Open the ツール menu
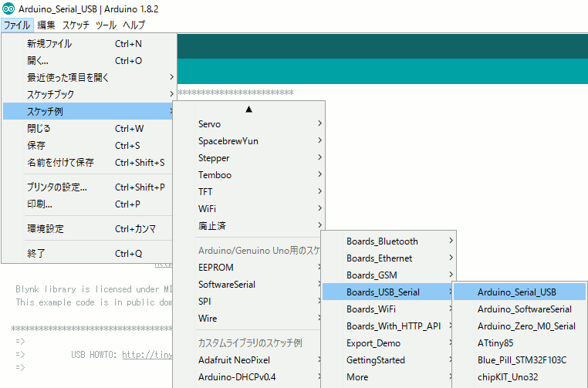This screenshot has height=388, width=588. (106, 25)
